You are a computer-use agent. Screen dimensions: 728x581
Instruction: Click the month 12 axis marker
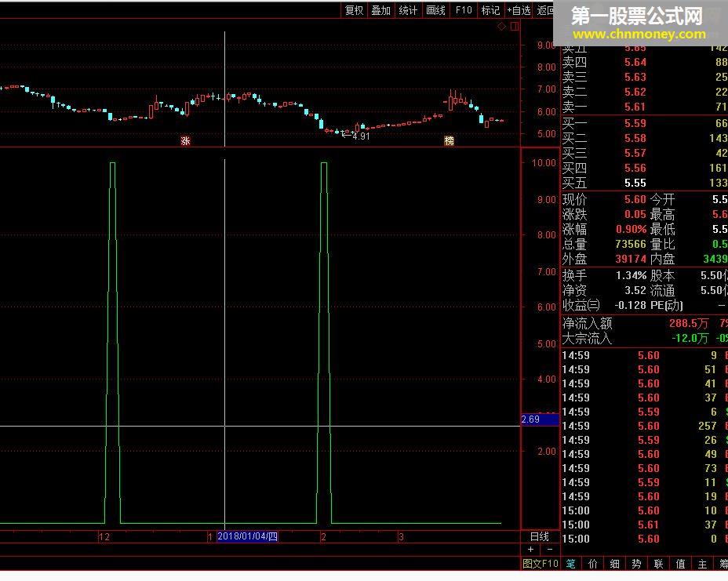(104, 537)
